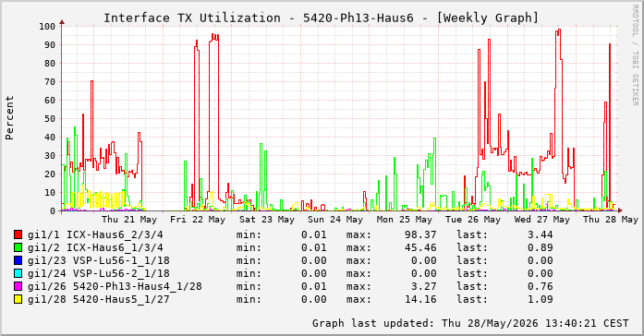Click the max value 3.27 for gi1/26

(424, 287)
